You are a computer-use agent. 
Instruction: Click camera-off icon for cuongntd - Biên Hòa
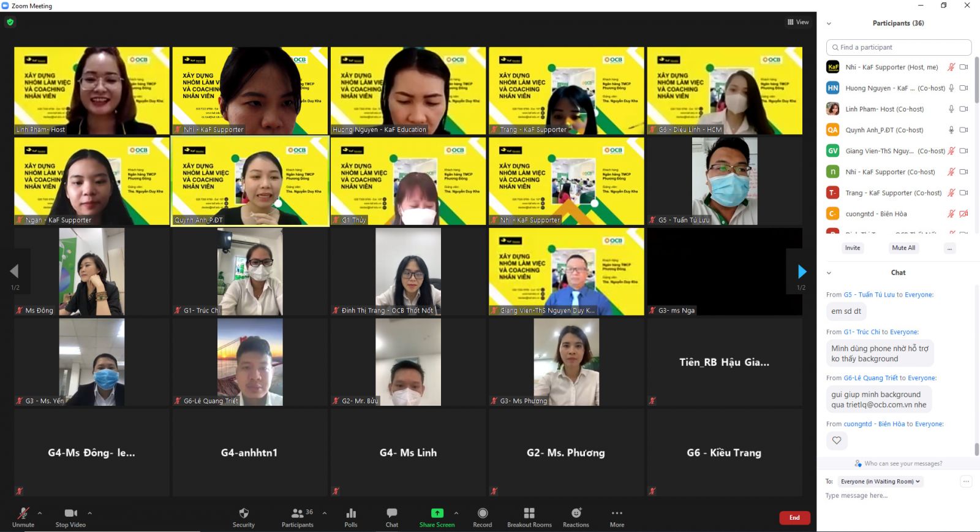pyautogui.click(x=963, y=214)
